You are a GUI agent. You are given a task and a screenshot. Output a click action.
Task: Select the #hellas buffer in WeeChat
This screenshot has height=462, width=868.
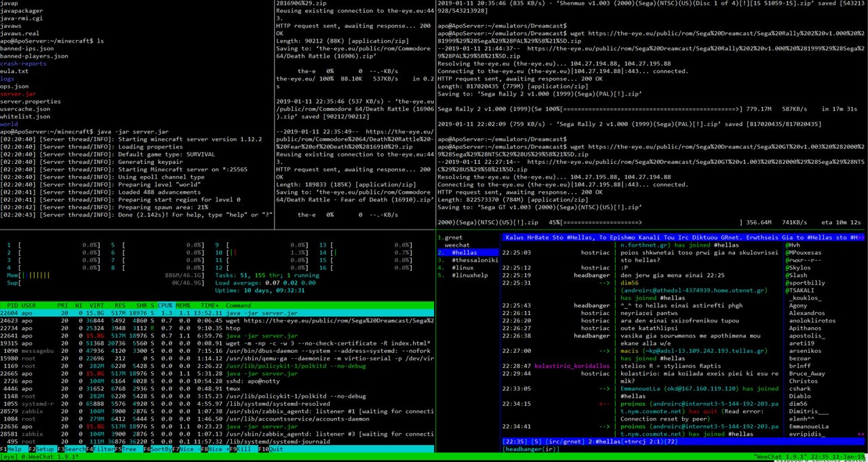tap(467, 253)
